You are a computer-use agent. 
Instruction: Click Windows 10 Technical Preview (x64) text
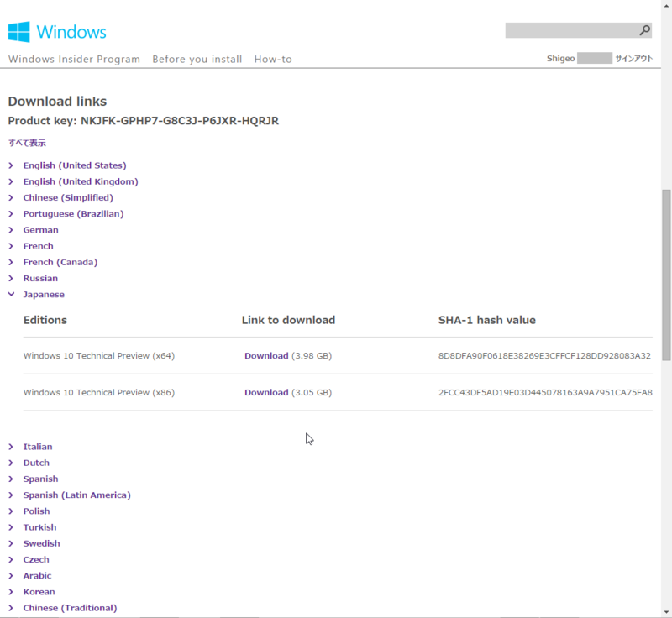pyautogui.click(x=99, y=356)
